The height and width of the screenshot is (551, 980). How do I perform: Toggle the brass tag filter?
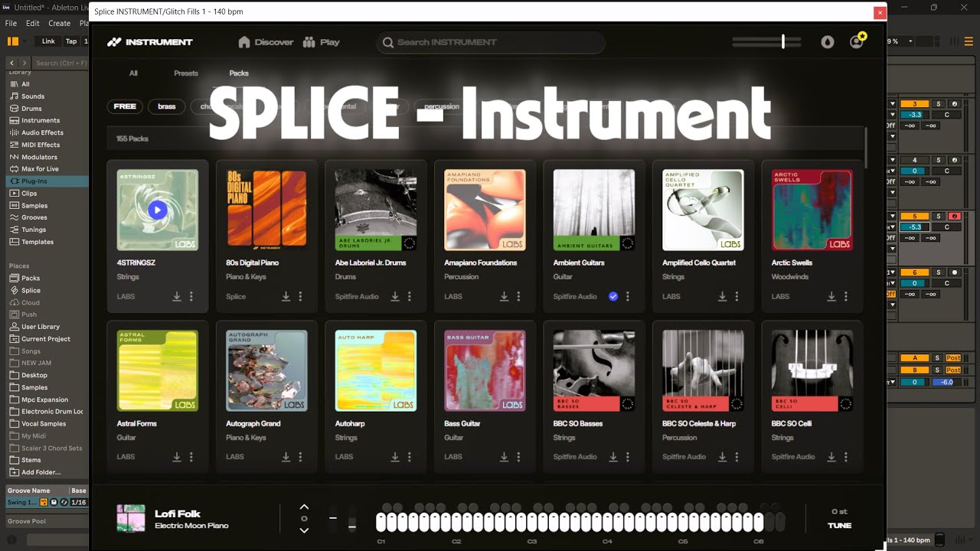click(x=167, y=106)
